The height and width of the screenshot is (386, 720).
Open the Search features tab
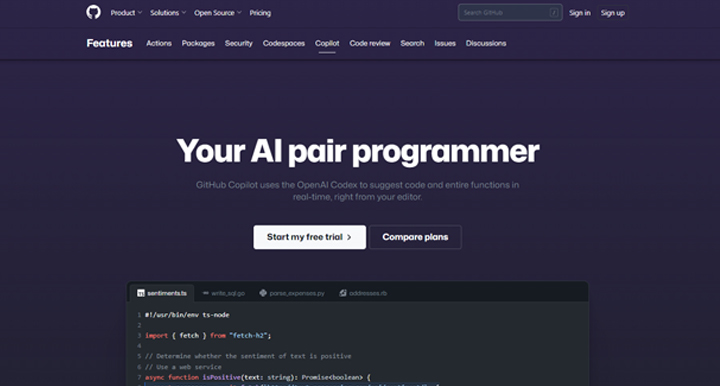[x=412, y=43]
